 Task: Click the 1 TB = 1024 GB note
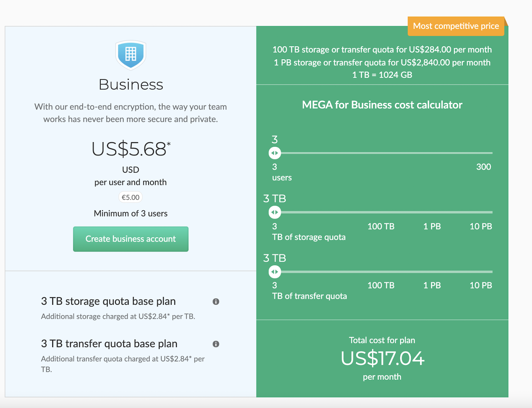coord(382,75)
